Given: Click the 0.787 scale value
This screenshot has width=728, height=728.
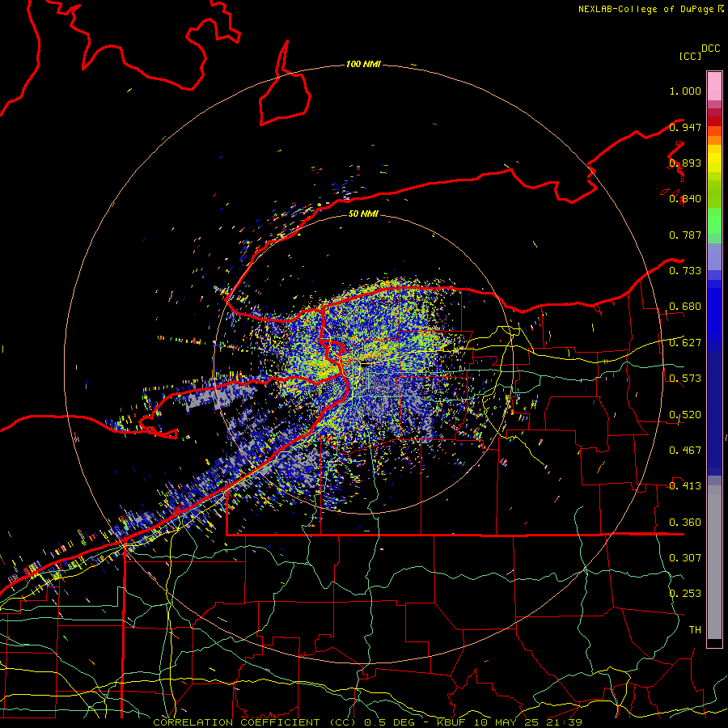Looking at the screenshot, I should coord(685,235).
